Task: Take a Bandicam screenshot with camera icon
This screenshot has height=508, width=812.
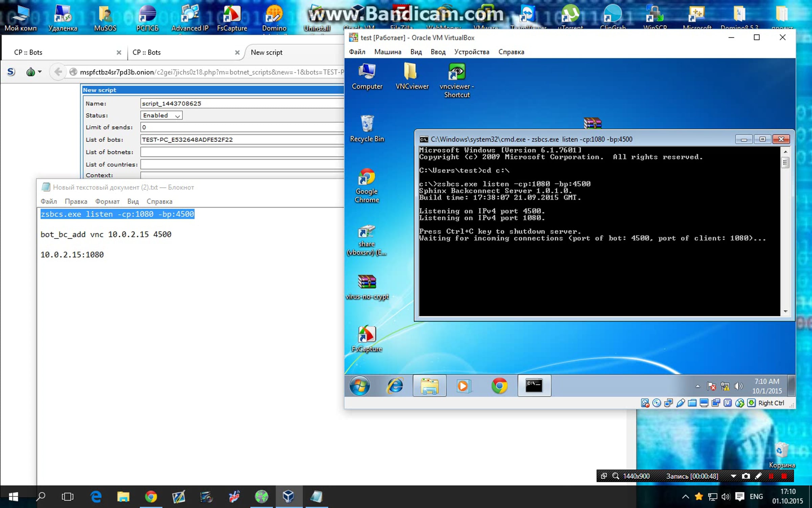Action: (x=746, y=476)
